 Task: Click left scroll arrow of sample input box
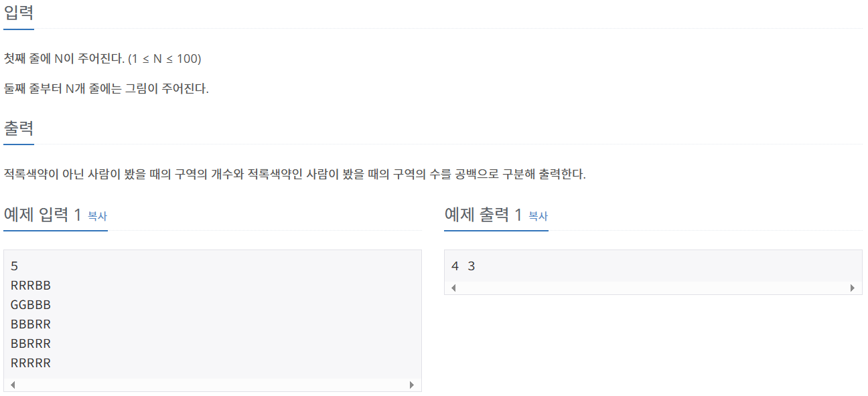13,385
